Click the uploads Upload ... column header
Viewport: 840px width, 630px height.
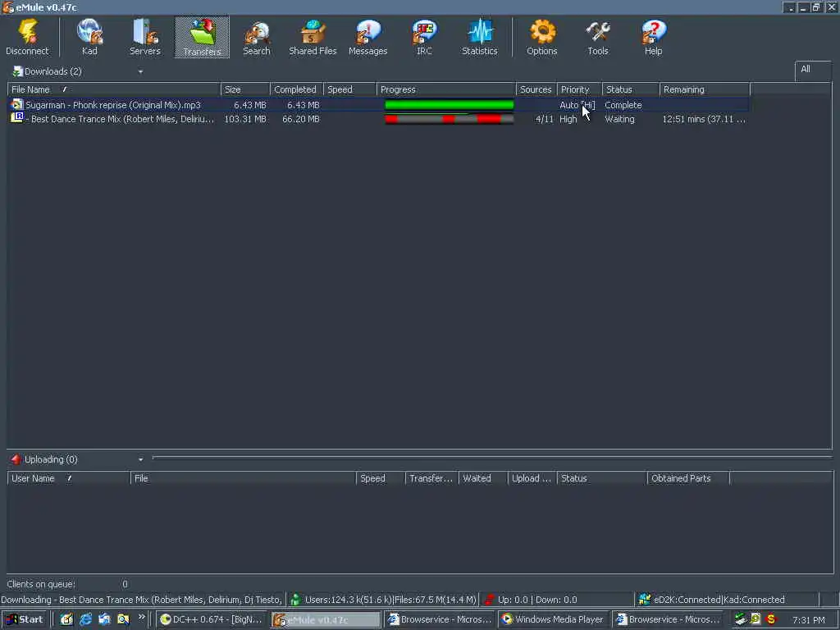pyautogui.click(x=532, y=478)
